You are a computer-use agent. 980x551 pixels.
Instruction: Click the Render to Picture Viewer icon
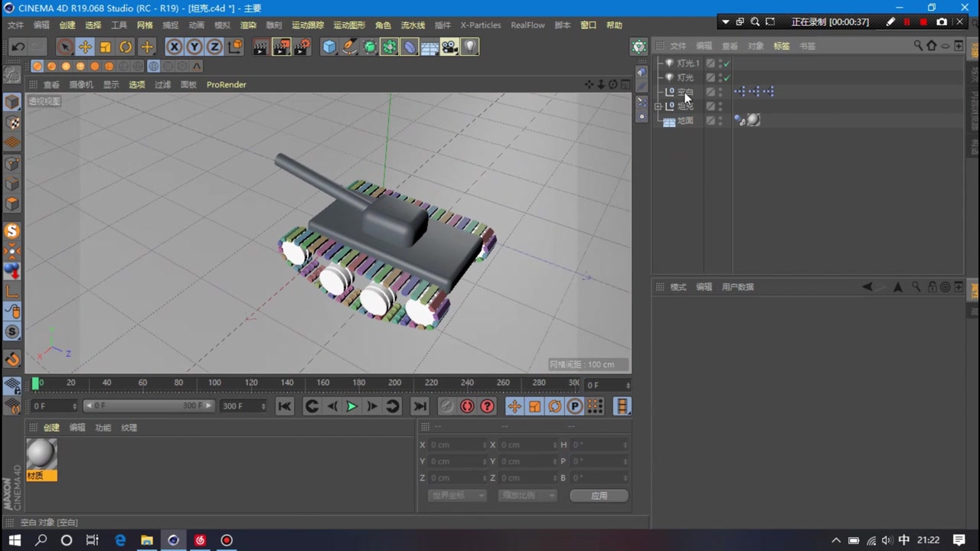(281, 47)
